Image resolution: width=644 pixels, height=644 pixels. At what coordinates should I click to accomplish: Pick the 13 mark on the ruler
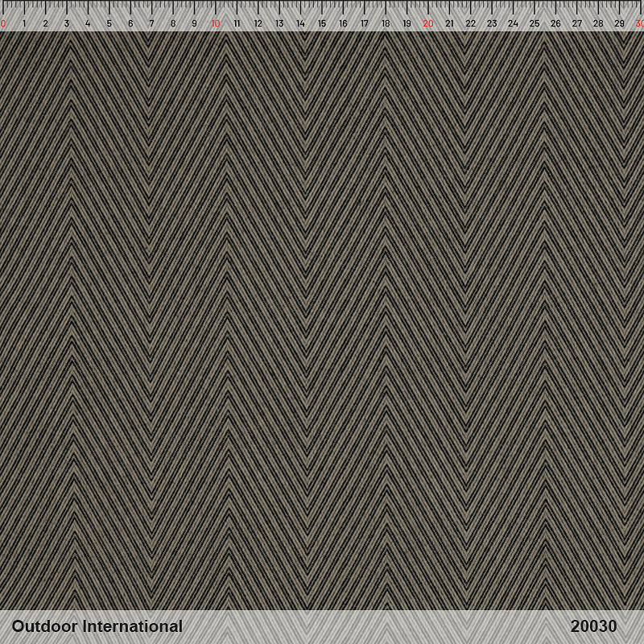point(279,24)
